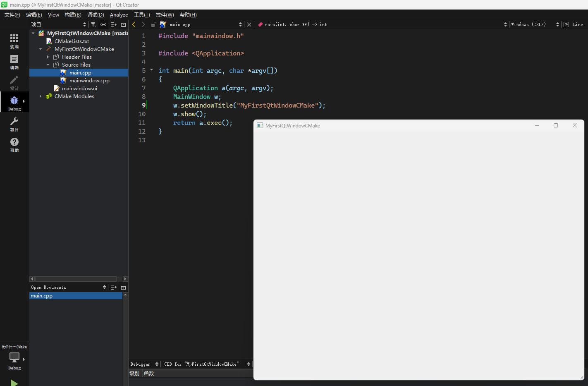Screen dimensions: 588x386
Task: Select CMakeLists.txt file
Action: (72, 41)
